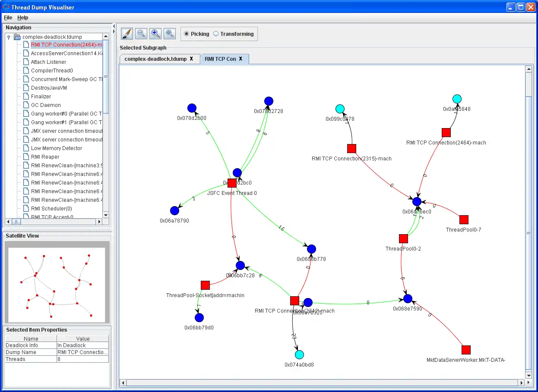Select the RMI TCP Connection(2464)-mach square node

pos(446,132)
